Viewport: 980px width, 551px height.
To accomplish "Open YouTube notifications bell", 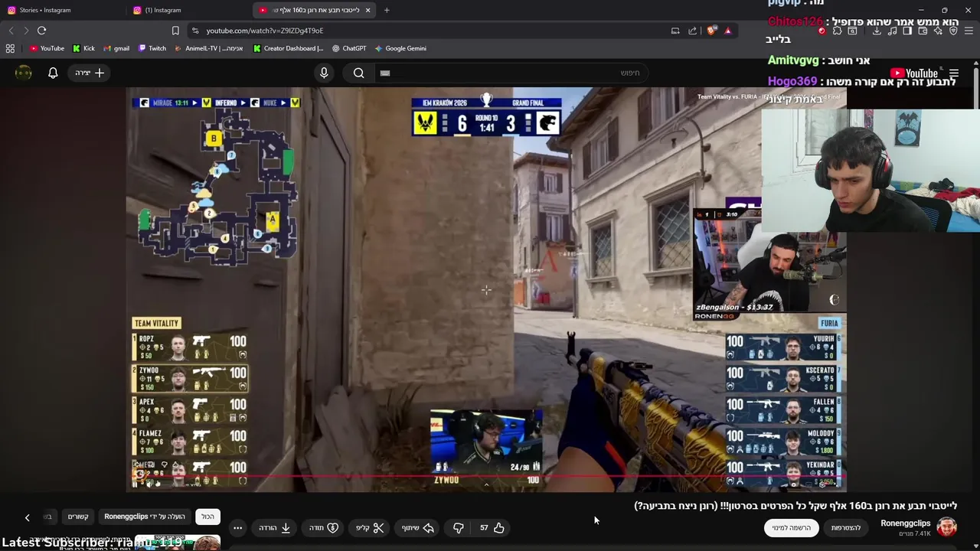I will [x=53, y=73].
